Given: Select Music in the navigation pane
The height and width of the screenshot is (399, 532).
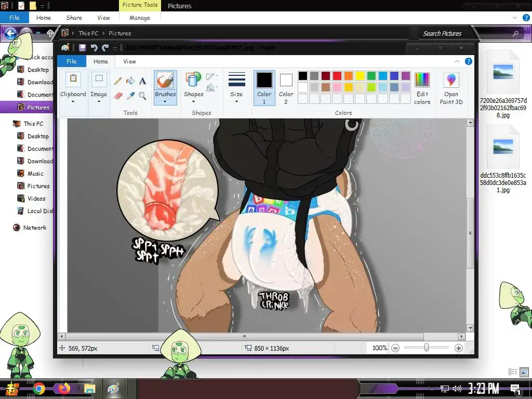Looking at the screenshot, I should point(35,174).
